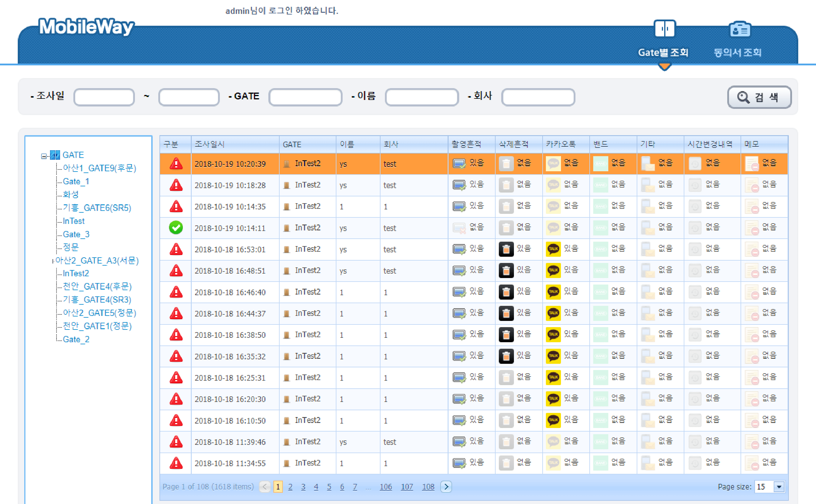The width and height of the screenshot is (816, 504).
Task: Click 카카오톡 icon in 10:14:35 row
Action: tap(553, 206)
